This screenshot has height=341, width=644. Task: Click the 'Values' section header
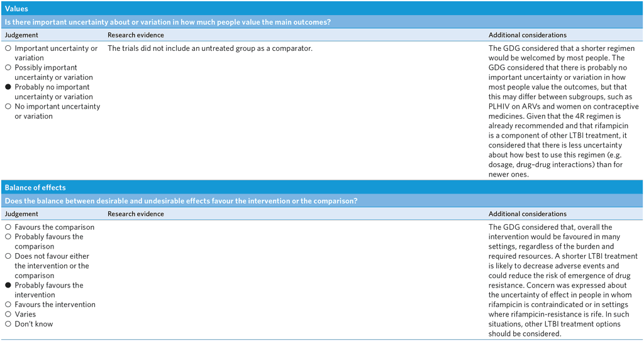coord(16,9)
